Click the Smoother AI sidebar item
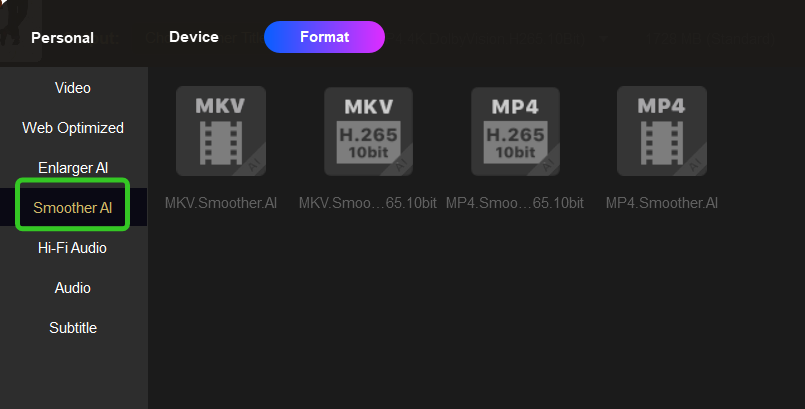The height and width of the screenshot is (409, 805). point(73,208)
